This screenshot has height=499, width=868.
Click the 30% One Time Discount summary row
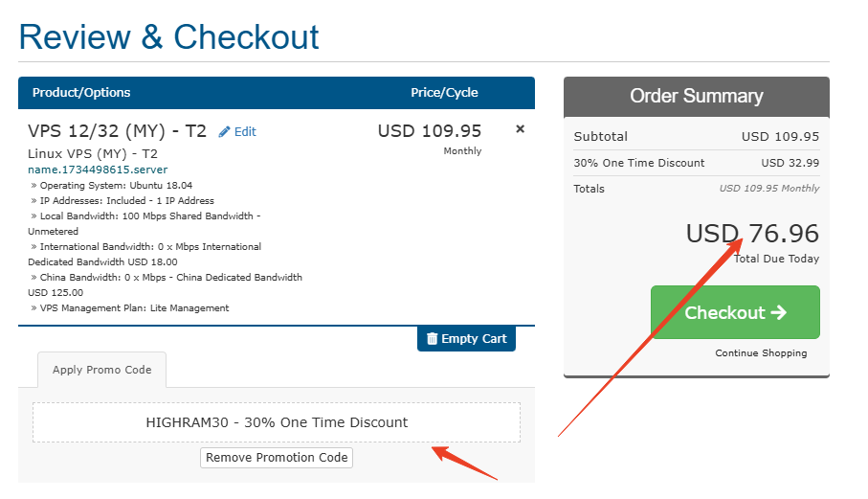coord(696,163)
